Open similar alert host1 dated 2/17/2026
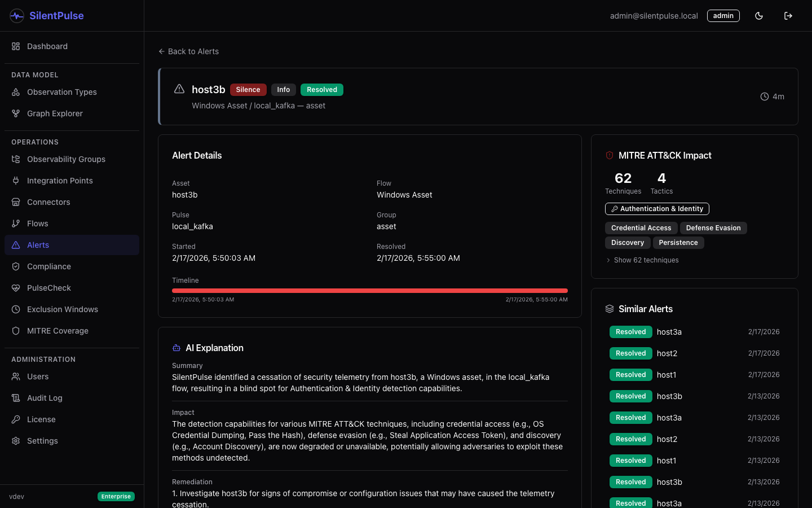812x508 pixels. point(695,375)
